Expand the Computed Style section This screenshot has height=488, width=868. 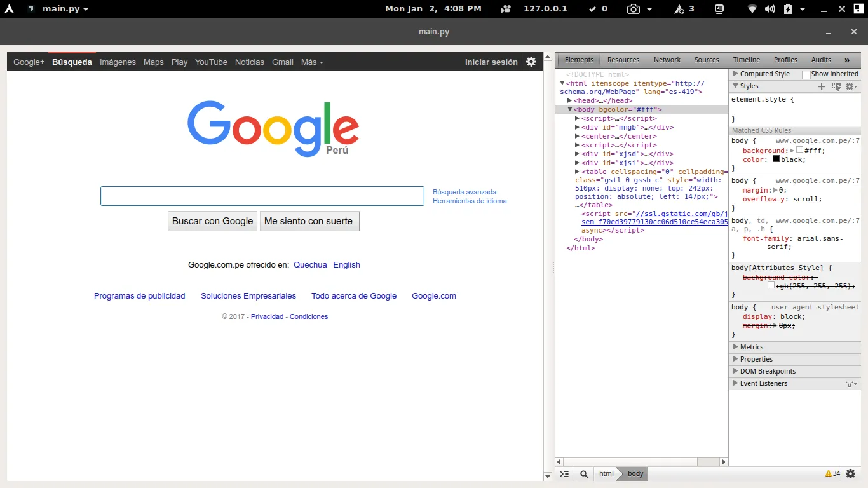pyautogui.click(x=735, y=74)
